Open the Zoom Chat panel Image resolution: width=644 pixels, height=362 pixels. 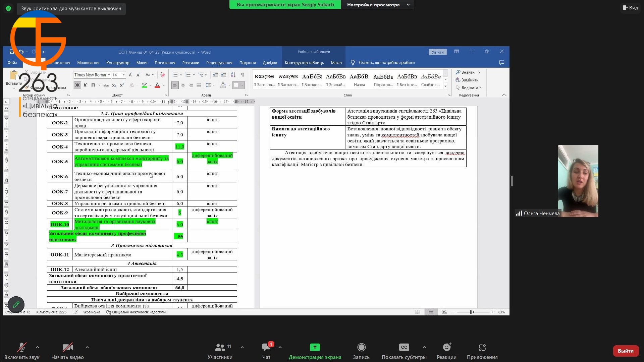pyautogui.click(x=266, y=351)
